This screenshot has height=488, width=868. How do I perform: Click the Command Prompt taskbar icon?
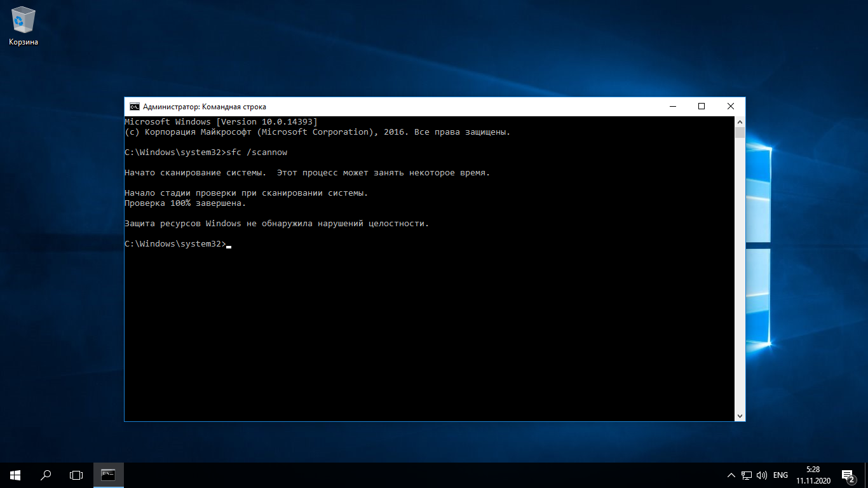click(109, 475)
